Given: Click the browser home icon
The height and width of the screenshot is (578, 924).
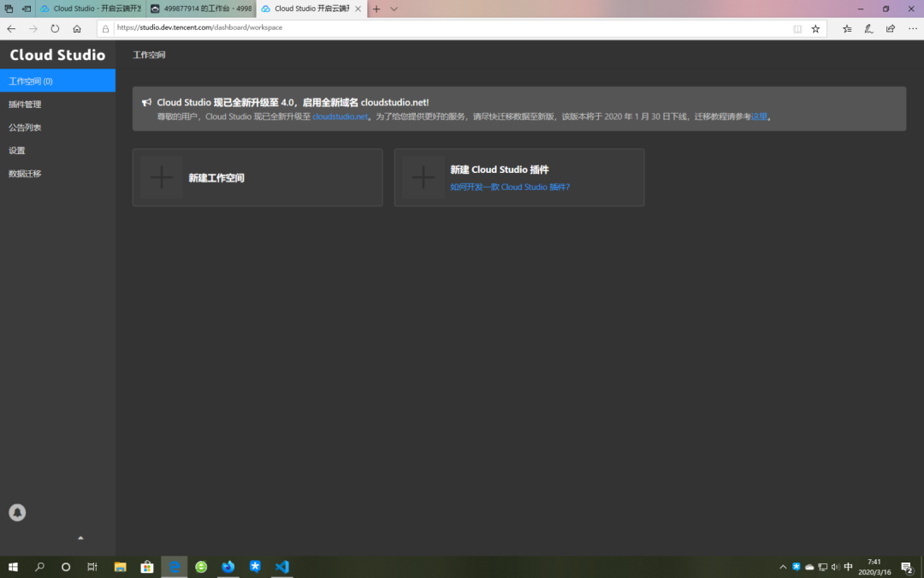Looking at the screenshot, I should (77, 27).
